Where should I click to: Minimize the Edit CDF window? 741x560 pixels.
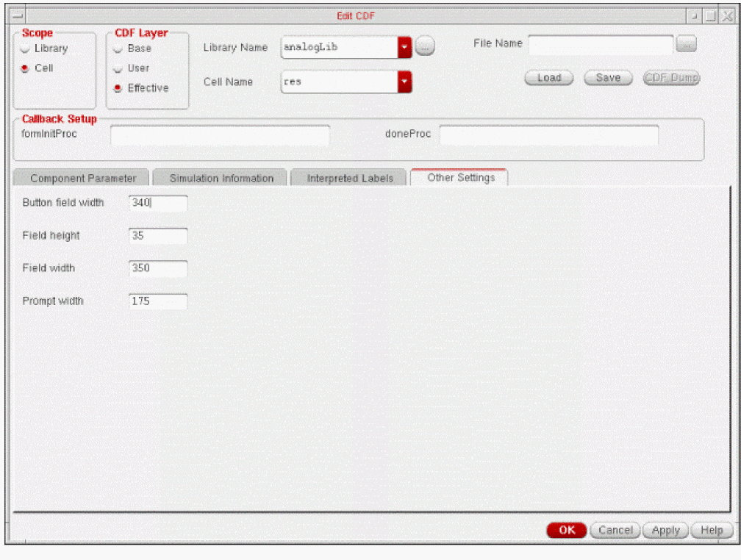click(x=694, y=16)
